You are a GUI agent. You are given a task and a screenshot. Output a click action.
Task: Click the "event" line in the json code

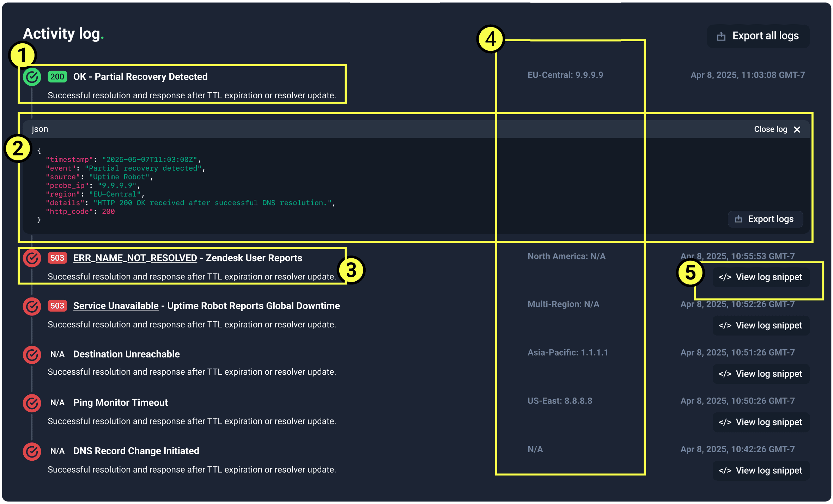pos(125,168)
